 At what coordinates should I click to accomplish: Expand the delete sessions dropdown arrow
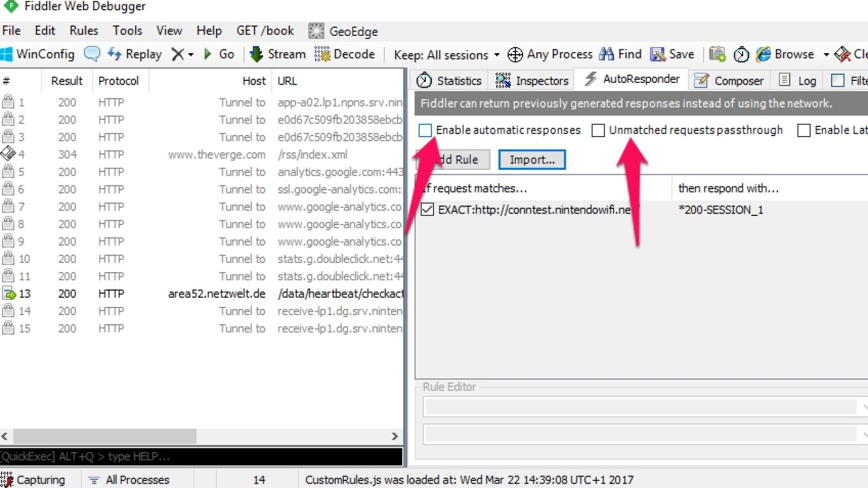click(190, 54)
